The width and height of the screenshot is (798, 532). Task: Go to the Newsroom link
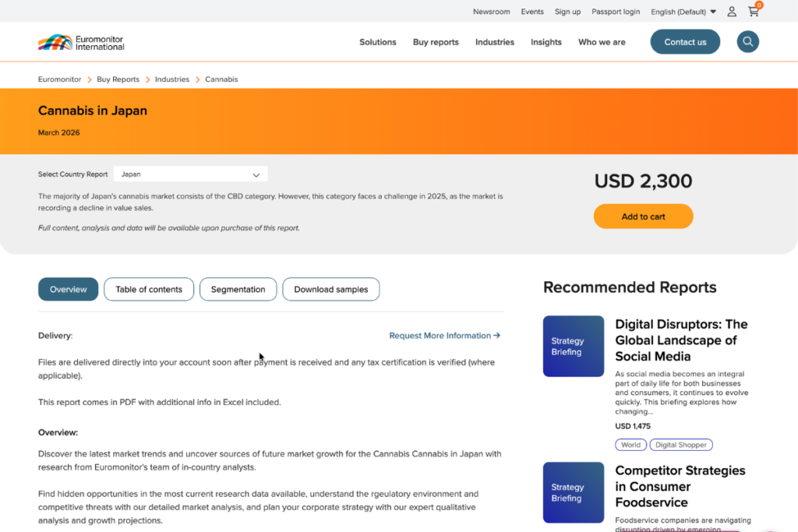point(491,12)
